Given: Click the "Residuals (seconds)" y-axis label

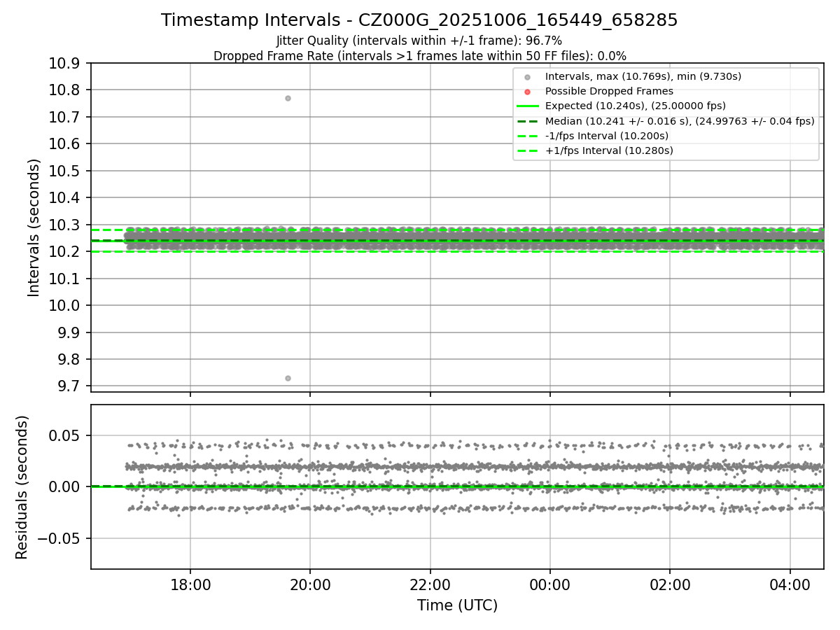Looking at the screenshot, I should click(x=22, y=487).
